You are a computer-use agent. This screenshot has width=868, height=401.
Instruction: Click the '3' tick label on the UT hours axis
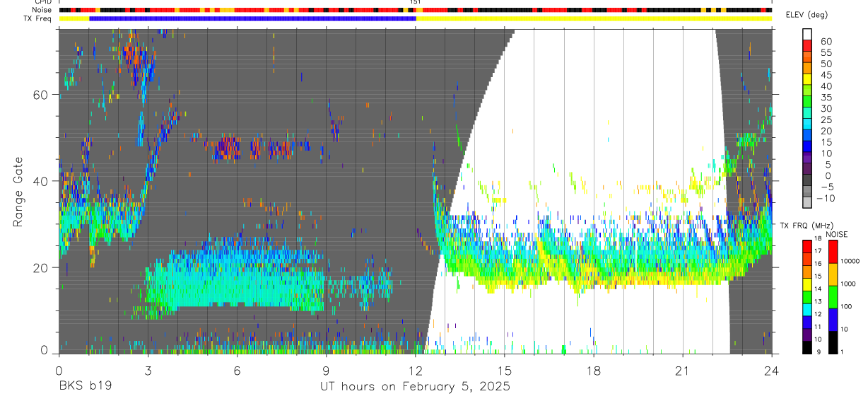[x=147, y=371]
